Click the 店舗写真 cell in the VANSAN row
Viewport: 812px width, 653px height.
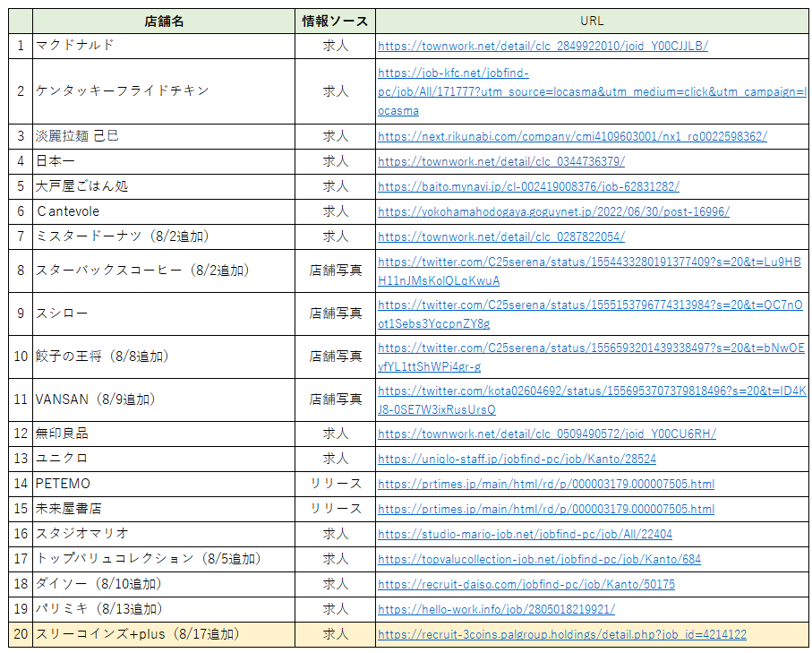point(335,400)
